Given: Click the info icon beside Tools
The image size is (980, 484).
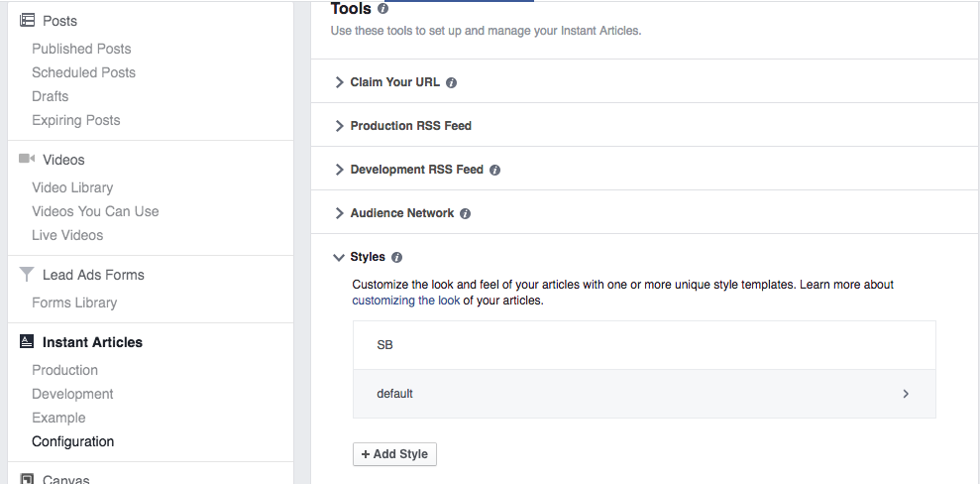Looking at the screenshot, I should point(383,9).
